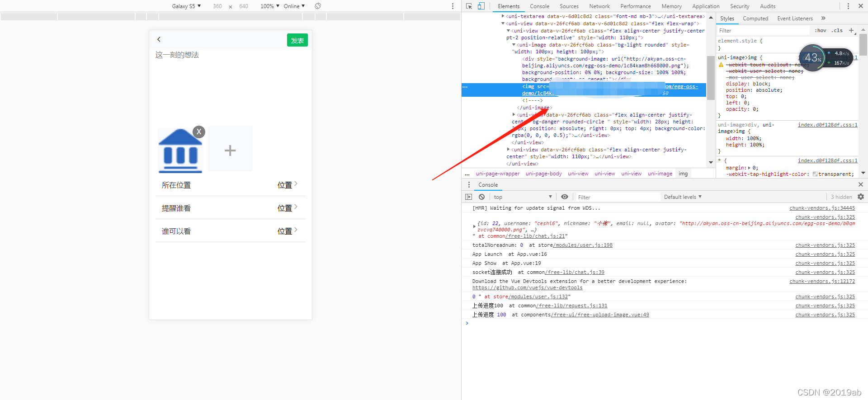
Task: Open the chunk-vendors.js:34445 source link
Action: 822,208
